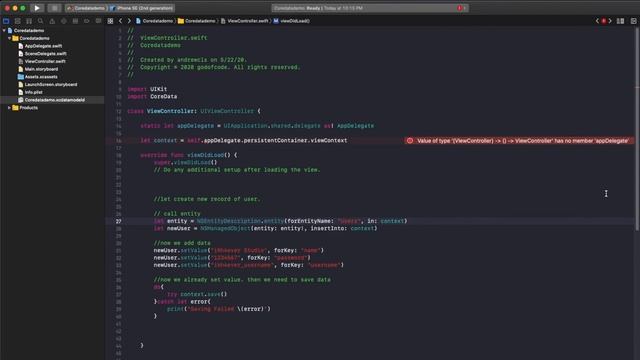Screen dimensions: 640x360
Task: Select the Coredatademo project root row
Action: 52,31
